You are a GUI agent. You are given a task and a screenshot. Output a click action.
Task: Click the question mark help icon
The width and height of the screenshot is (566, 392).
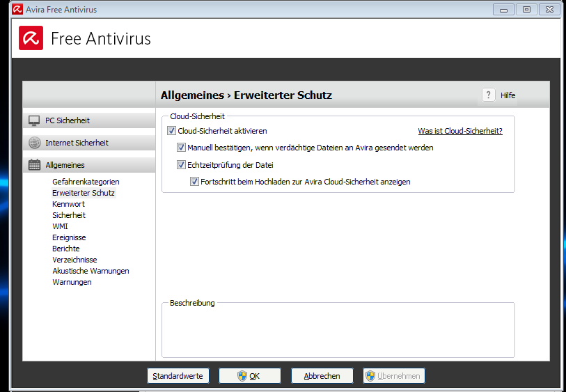click(x=489, y=95)
